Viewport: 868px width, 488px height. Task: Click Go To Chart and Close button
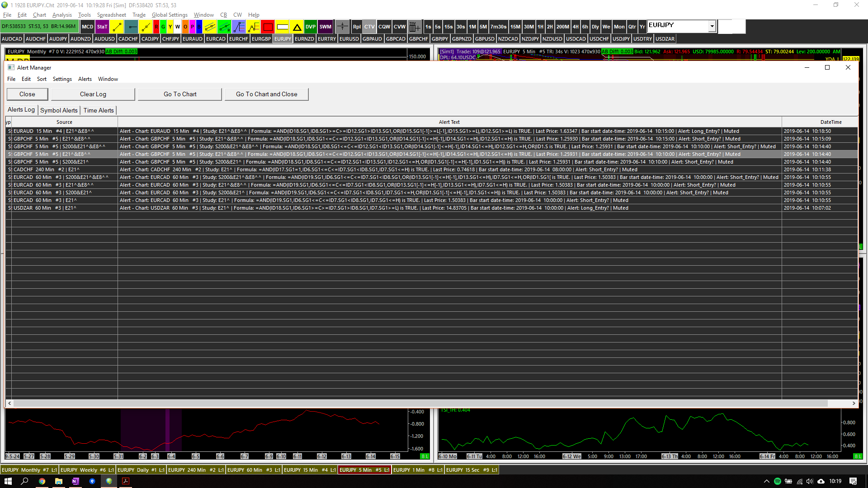[x=266, y=94]
